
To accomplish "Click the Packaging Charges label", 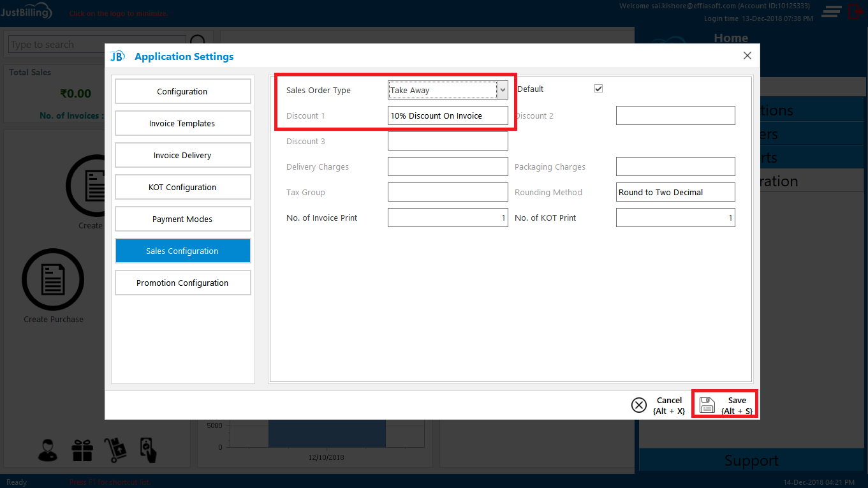I will coord(550,166).
